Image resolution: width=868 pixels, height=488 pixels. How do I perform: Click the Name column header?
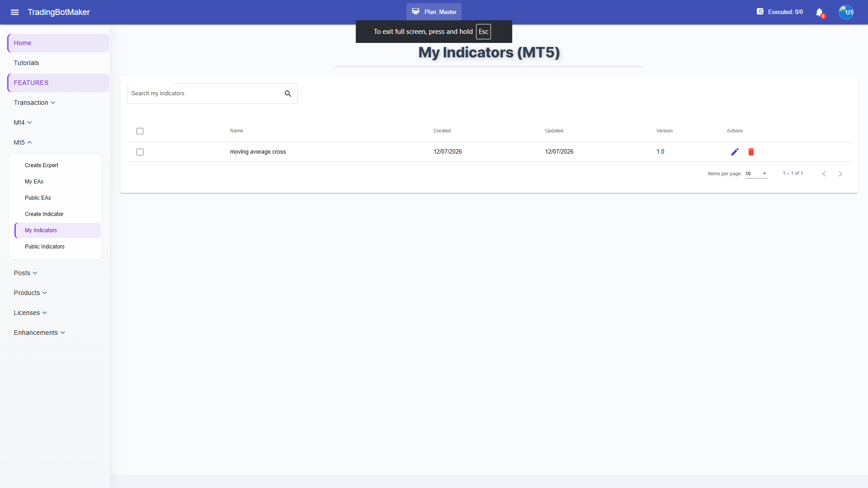pos(236,131)
